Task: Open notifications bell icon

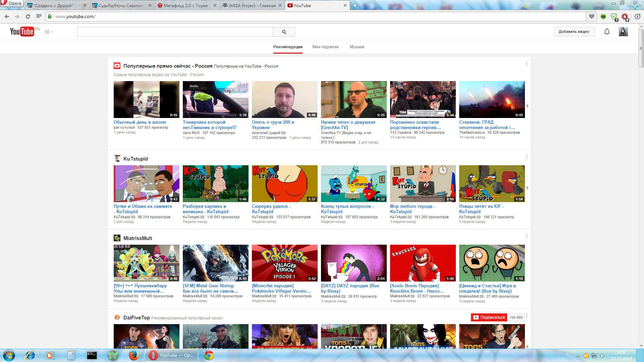Action: (x=607, y=32)
